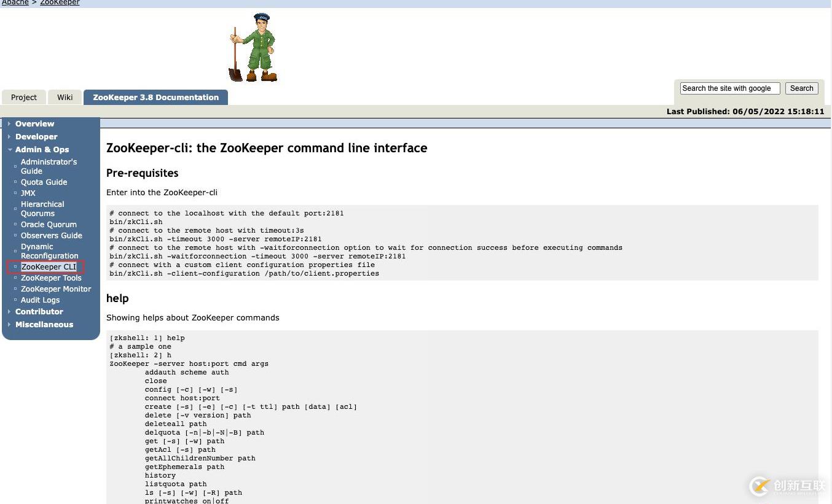Image resolution: width=832 pixels, height=504 pixels.
Task: Open the ZooKeeper Monitor page
Action: [56, 289]
